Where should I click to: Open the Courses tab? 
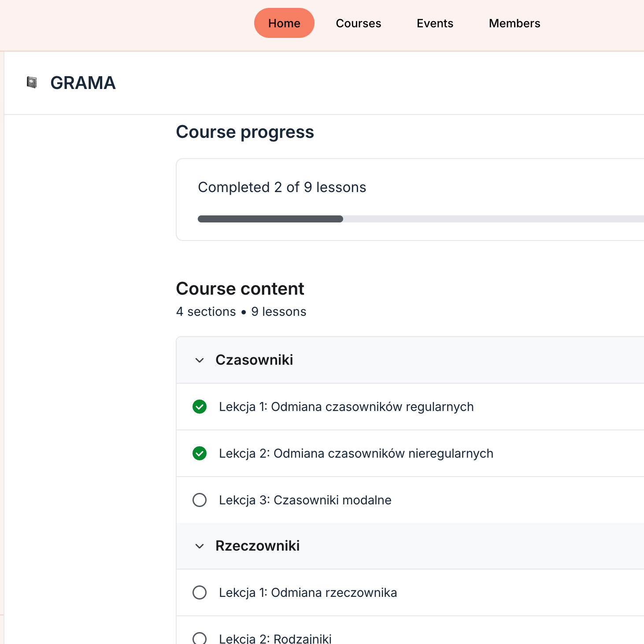[x=359, y=23]
